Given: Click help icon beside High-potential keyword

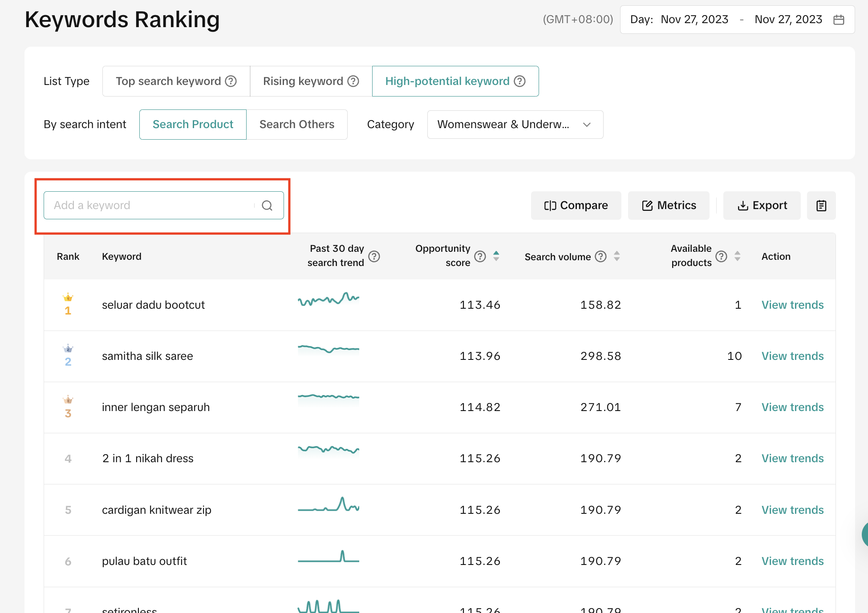Looking at the screenshot, I should 519,81.
